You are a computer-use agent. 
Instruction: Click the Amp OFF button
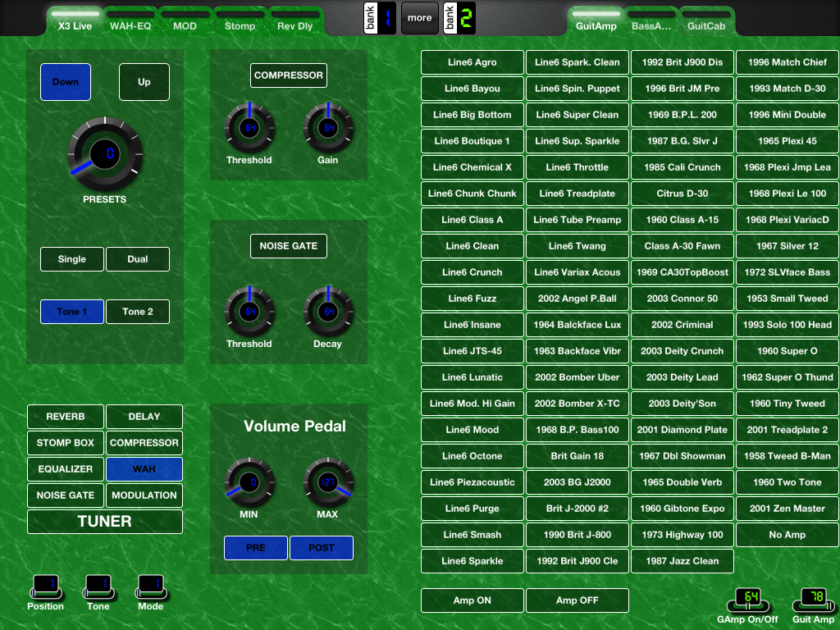tap(577, 600)
